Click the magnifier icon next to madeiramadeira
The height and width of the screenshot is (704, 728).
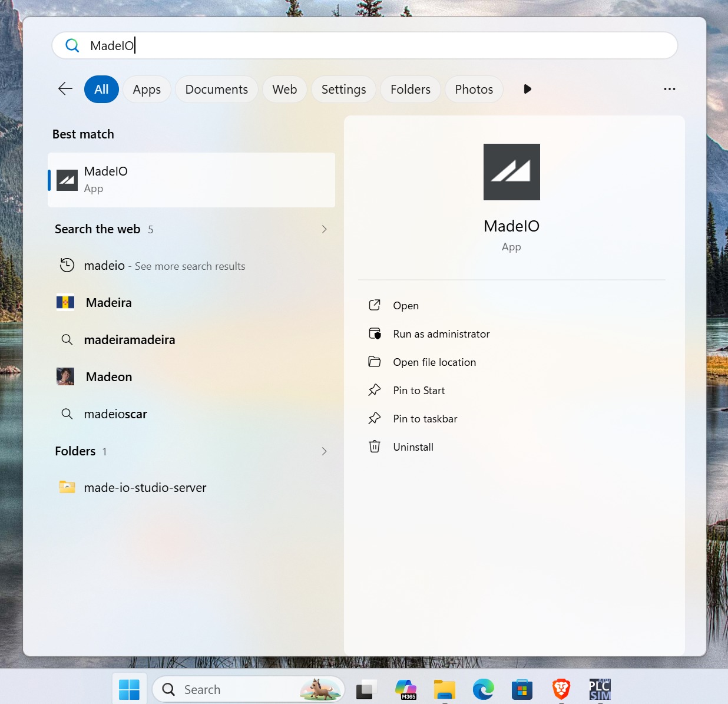pyautogui.click(x=67, y=339)
